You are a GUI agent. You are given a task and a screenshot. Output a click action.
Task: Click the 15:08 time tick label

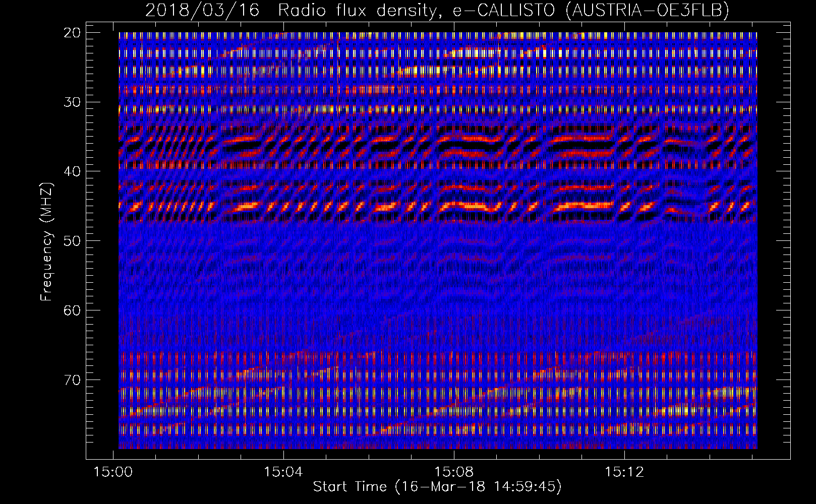(454, 472)
